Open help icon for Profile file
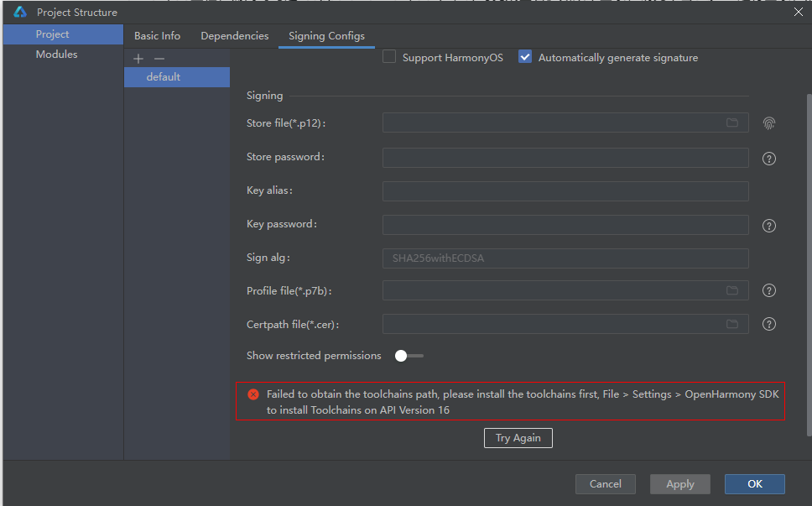The image size is (812, 506). pyautogui.click(x=769, y=290)
